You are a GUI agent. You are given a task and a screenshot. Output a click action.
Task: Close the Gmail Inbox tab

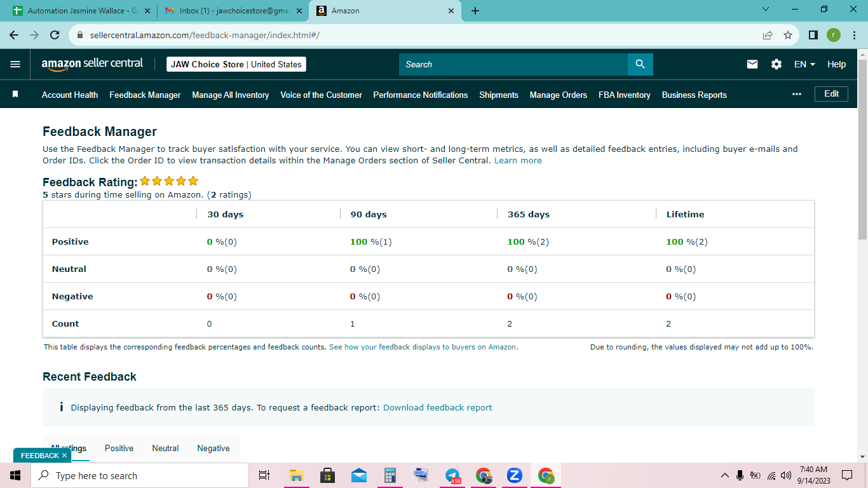(x=300, y=11)
